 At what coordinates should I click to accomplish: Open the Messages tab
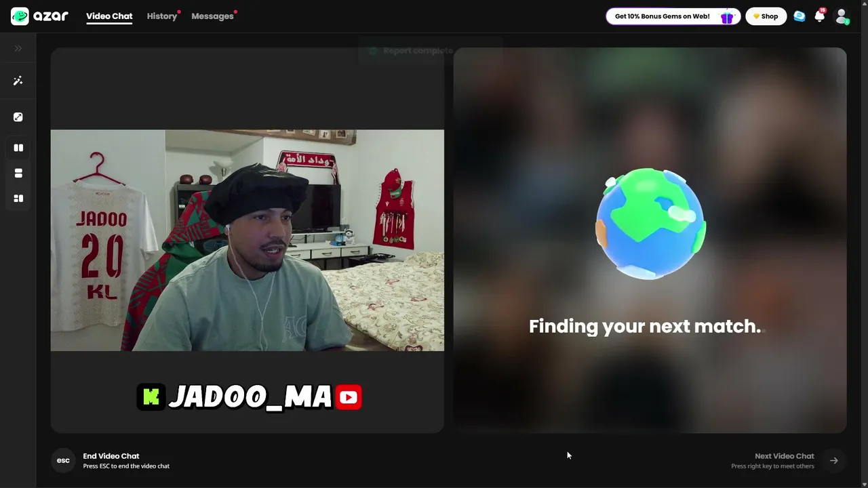tap(212, 16)
